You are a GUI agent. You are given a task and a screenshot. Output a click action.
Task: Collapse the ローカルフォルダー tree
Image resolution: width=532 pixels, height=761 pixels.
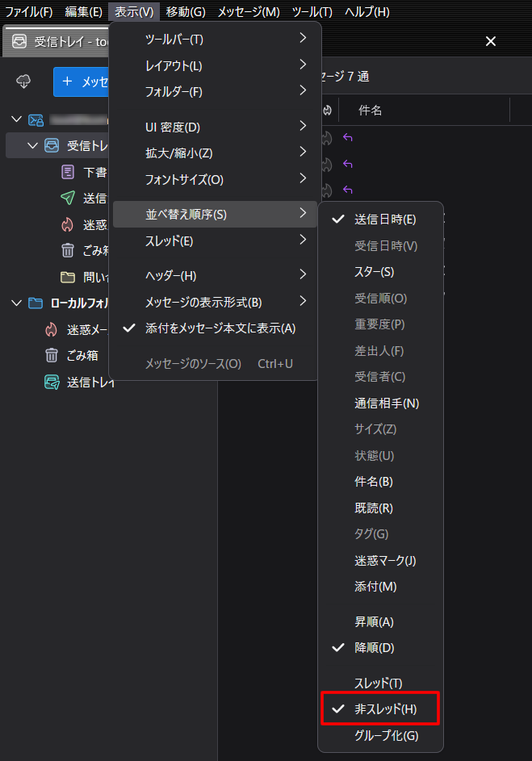click(16, 303)
